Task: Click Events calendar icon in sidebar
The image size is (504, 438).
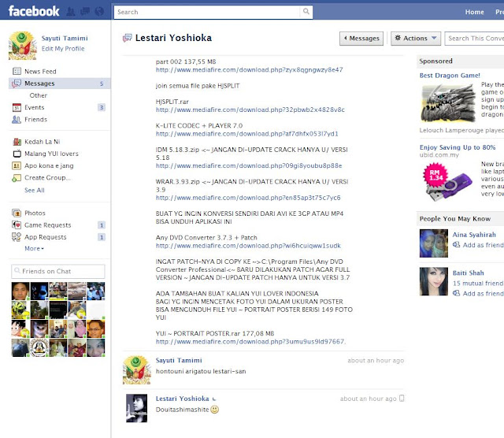Action: [17, 107]
